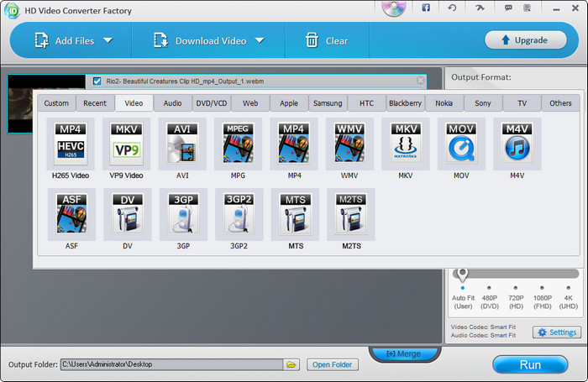Switch to the Custom tab
This screenshot has width=588, height=382.
[56, 103]
